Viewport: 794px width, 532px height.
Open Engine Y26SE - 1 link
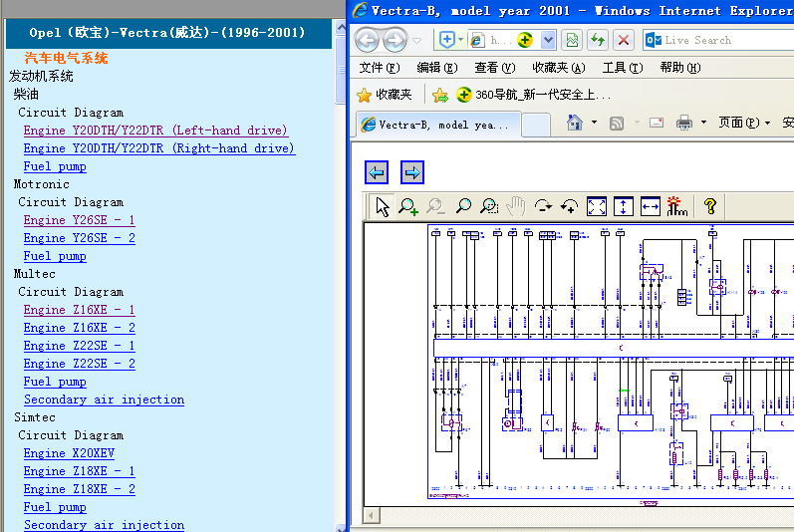coord(80,220)
